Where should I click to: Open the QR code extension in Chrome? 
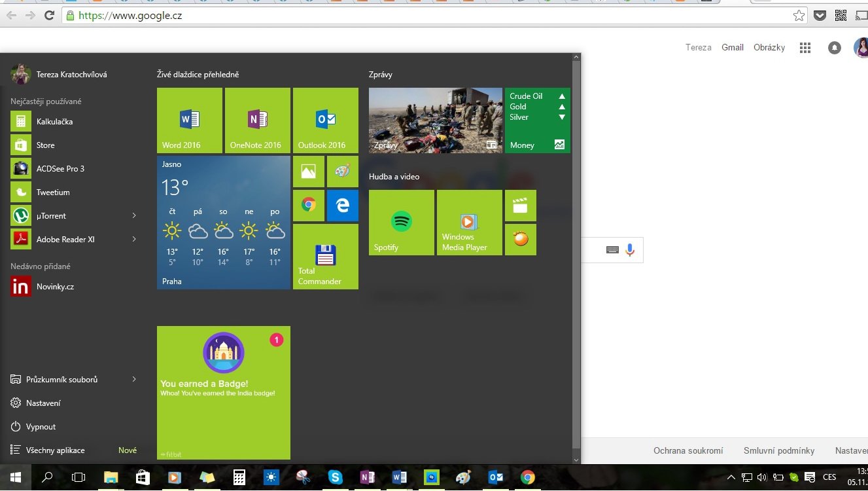tap(841, 16)
